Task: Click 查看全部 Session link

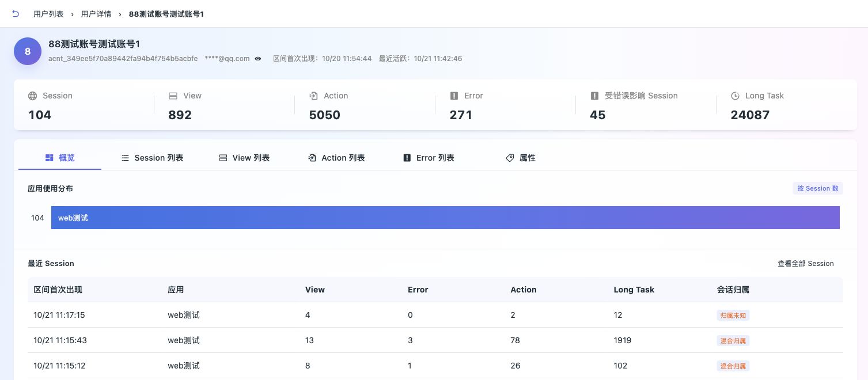Action: [x=806, y=264]
